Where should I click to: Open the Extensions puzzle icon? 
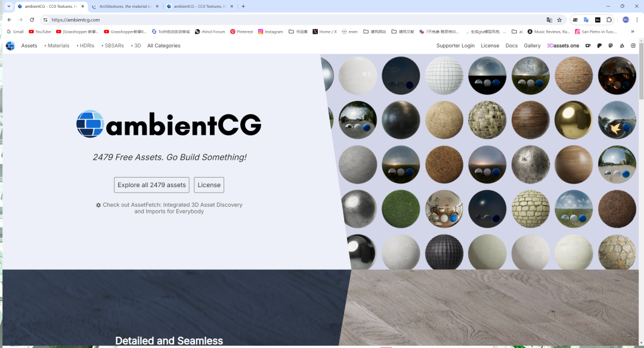(x=609, y=20)
